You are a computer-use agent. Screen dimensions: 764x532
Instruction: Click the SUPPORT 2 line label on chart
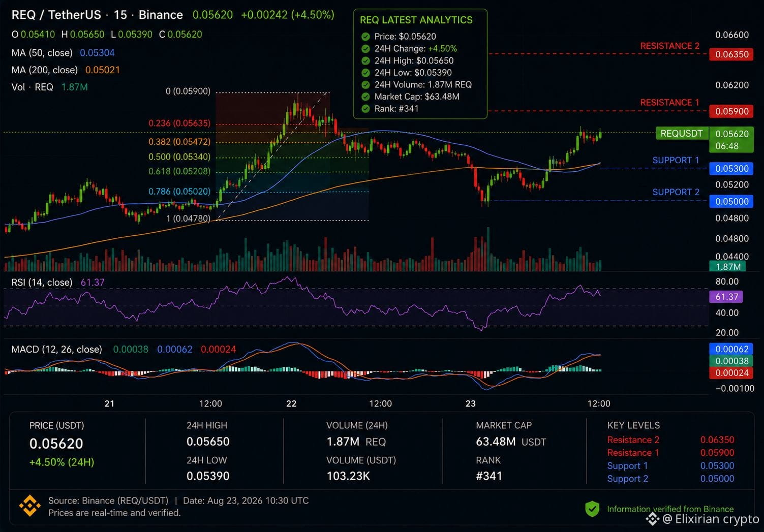676,192
